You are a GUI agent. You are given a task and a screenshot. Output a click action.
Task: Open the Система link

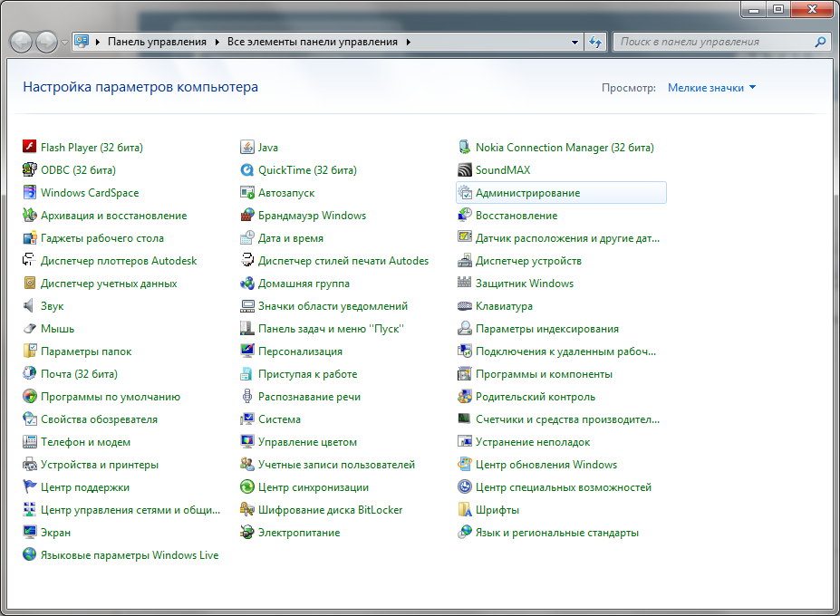[279, 419]
